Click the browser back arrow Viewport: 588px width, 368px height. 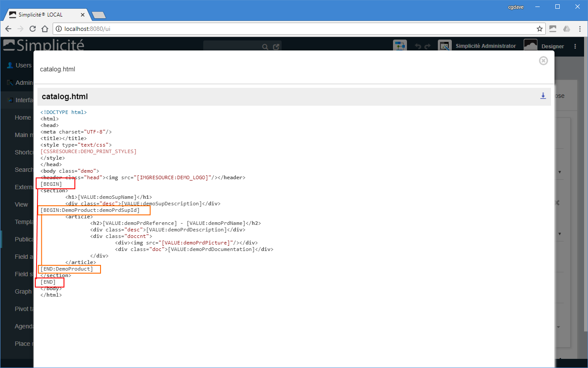(8, 29)
